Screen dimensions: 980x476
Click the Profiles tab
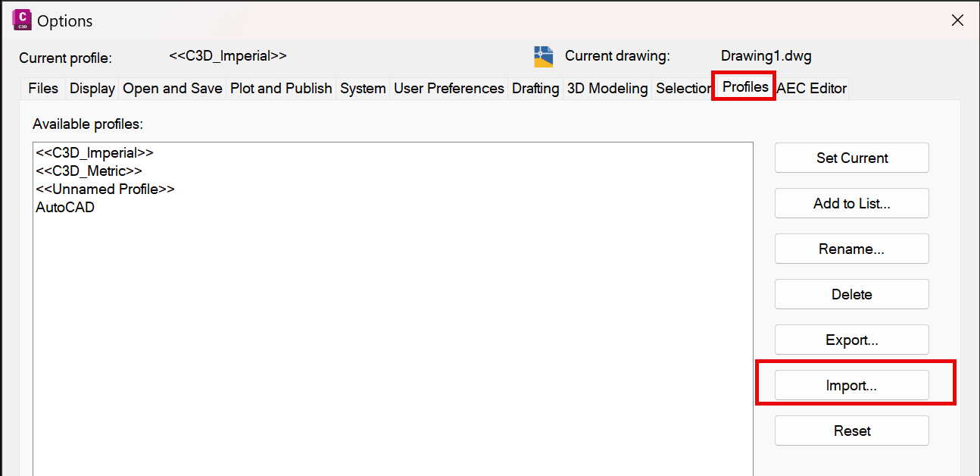(745, 87)
